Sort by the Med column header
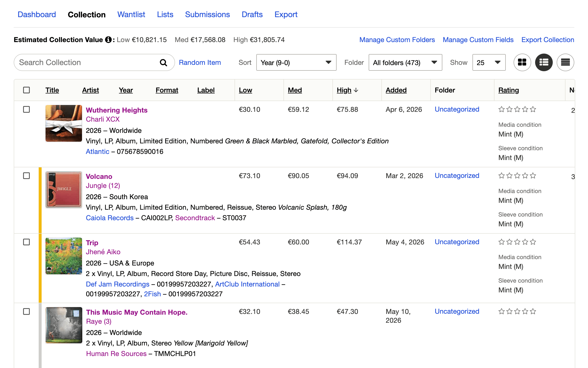Screen dimensions: 588x368 [x=295, y=90]
